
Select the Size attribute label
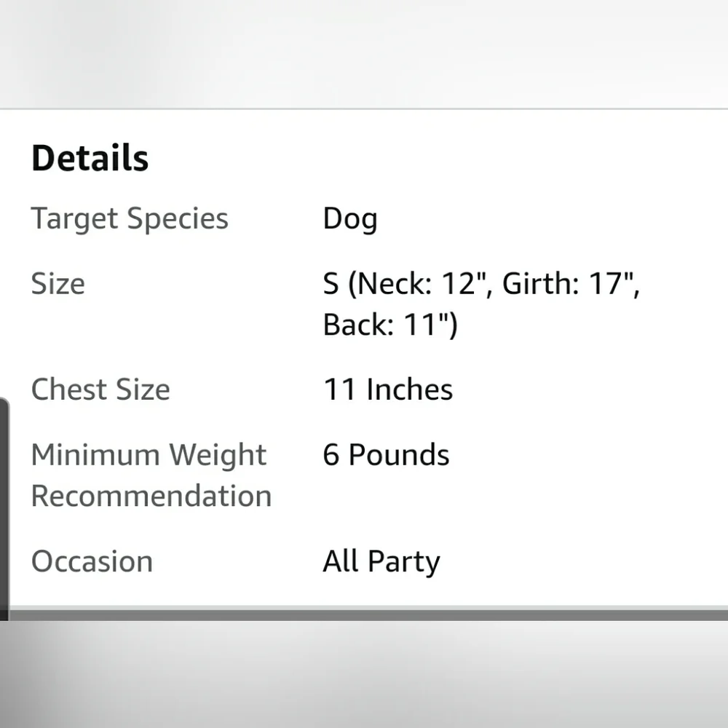(x=58, y=283)
